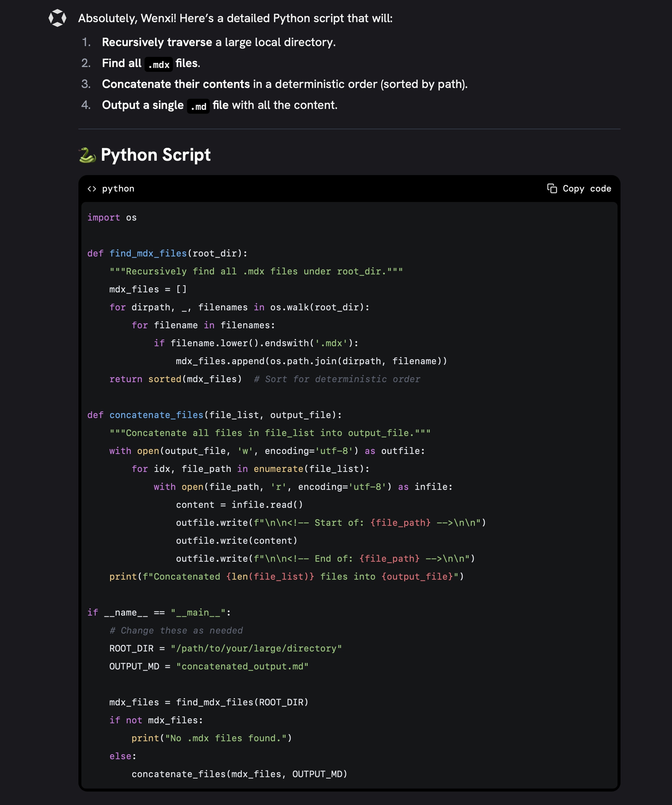This screenshot has width=672, height=805.
Task: Select the .mdx inline code badge
Action: 158,64
